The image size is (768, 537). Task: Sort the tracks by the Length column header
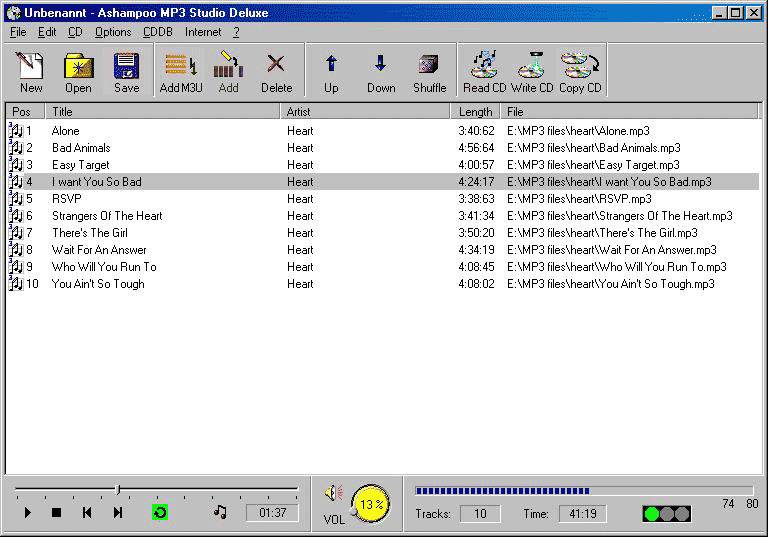click(476, 112)
